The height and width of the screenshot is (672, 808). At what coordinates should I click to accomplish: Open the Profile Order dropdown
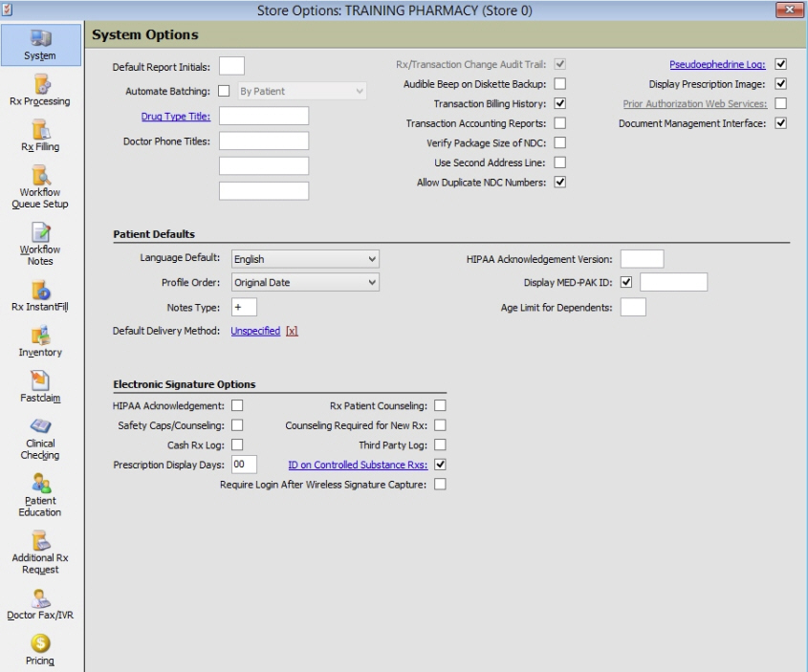pyautogui.click(x=306, y=282)
